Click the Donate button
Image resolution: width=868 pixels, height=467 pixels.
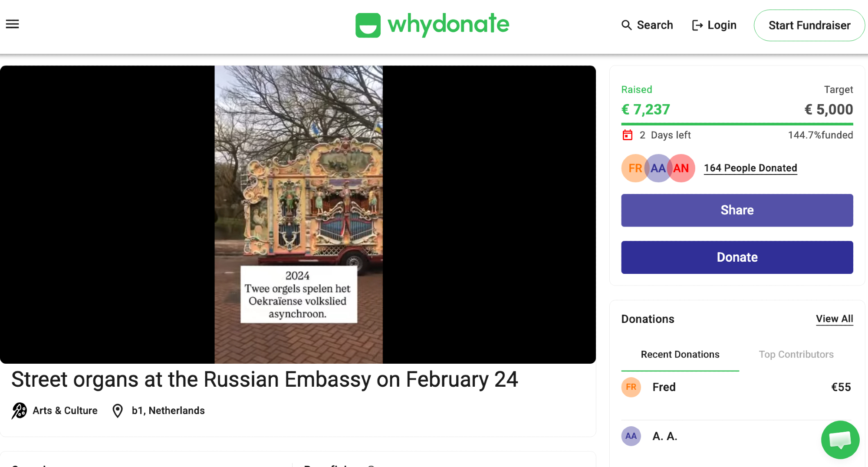coord(737,257)
